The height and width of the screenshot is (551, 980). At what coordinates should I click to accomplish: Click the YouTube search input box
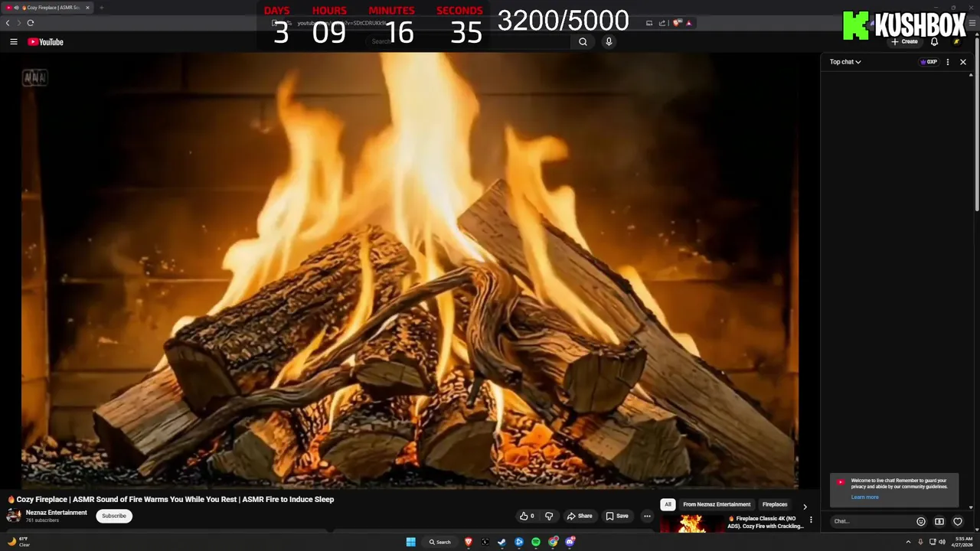tap(467, 42)
